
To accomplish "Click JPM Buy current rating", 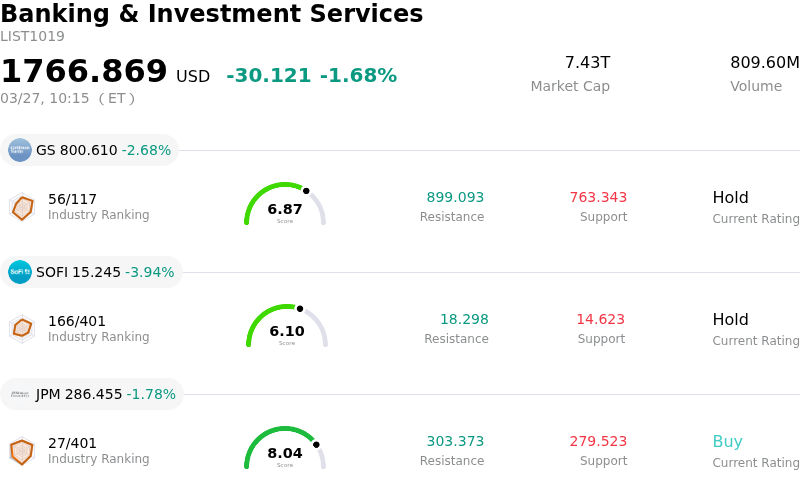I will [x=727, y=442].
